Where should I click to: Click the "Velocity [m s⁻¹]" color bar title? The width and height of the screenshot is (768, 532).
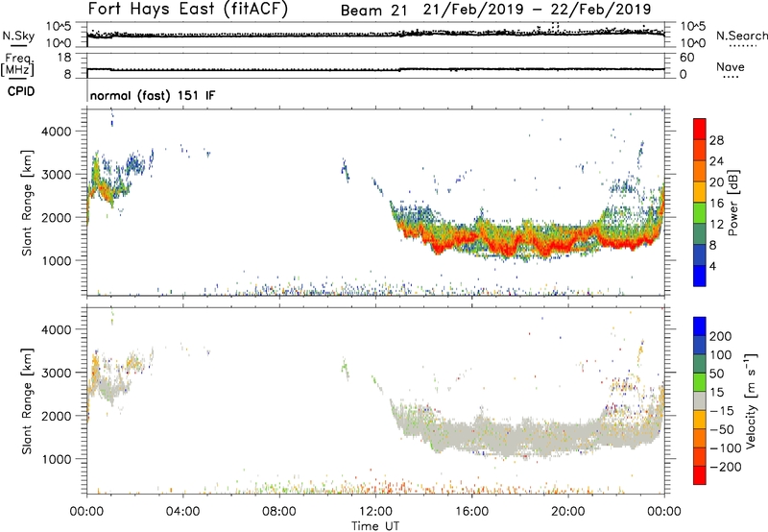751,400
